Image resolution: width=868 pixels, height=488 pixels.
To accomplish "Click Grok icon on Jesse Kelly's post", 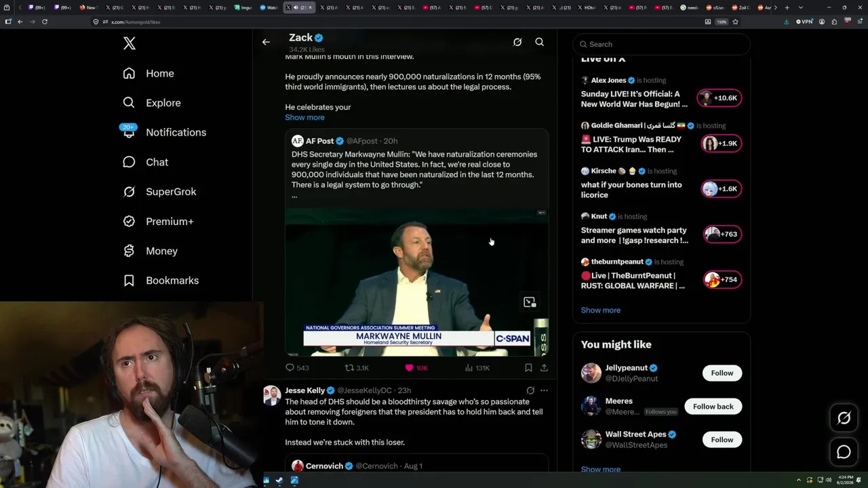I will [530, 390].
